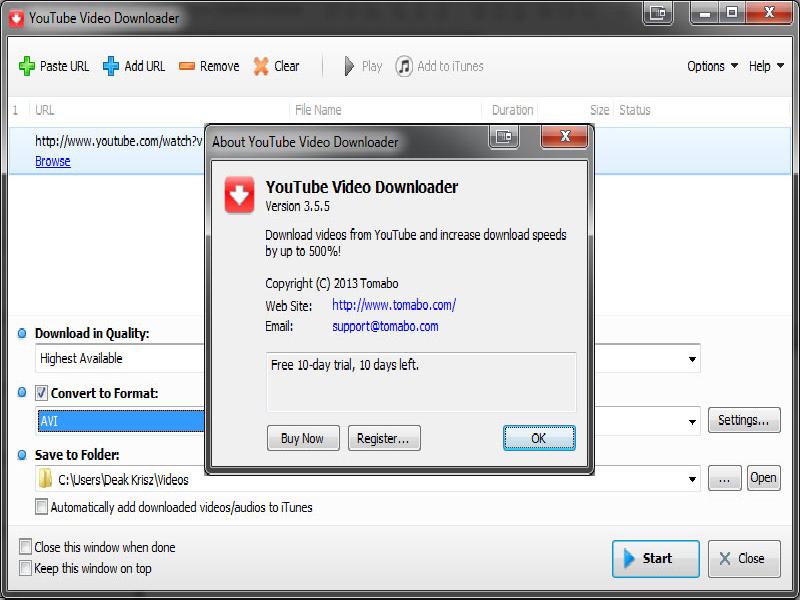800x600 pixels.
Task: Click the blue bullet beside Save to Folder
Action: (22, 455)
